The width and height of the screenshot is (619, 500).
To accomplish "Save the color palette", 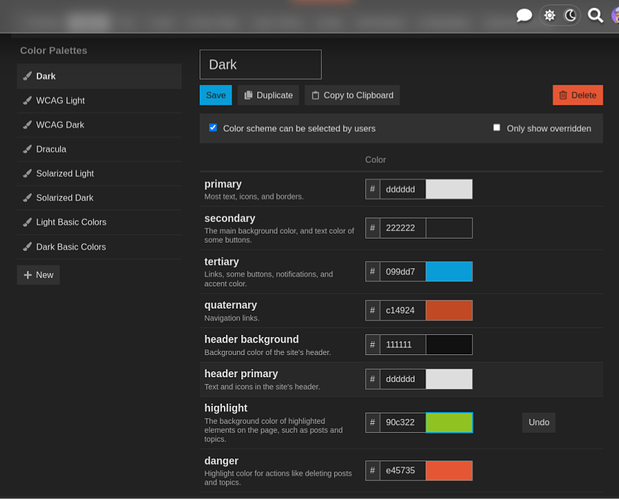I will tap(216, 95).
